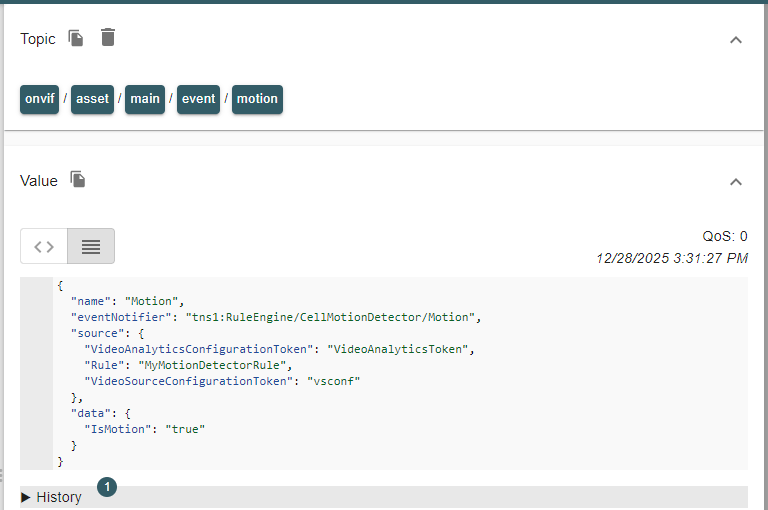Jump to the event topic level
The image size is (768, 510).
pos(198,99)
